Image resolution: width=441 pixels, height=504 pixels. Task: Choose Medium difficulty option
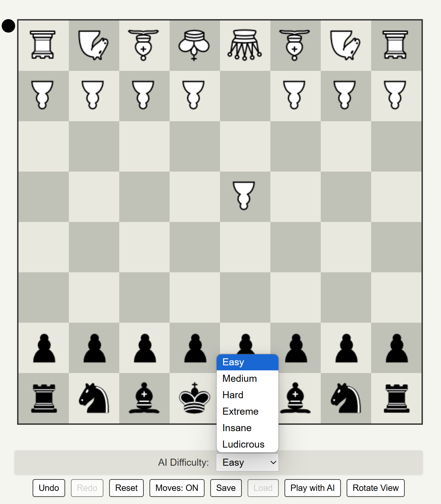(248, 378)
